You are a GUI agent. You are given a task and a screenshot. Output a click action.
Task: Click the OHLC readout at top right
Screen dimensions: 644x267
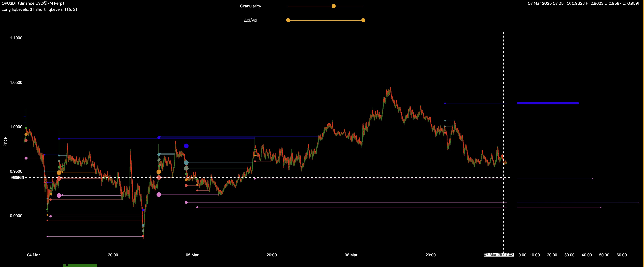(x=583, y=3)
